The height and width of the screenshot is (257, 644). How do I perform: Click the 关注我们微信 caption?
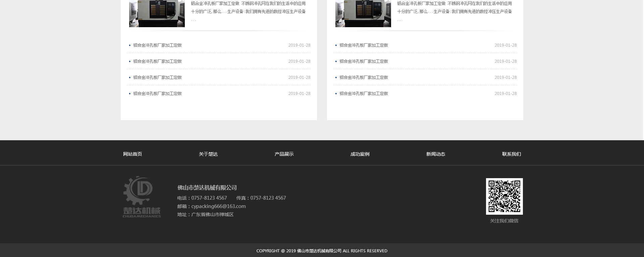504,221
